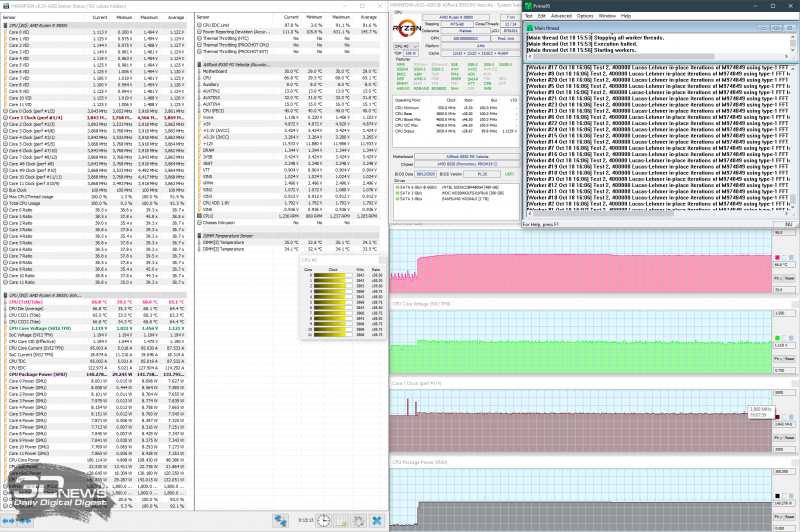Open the CPU #0 selector dropdown in System Summary
The height and width of the screenshot is (532, 800).
[x=406, y=46]
